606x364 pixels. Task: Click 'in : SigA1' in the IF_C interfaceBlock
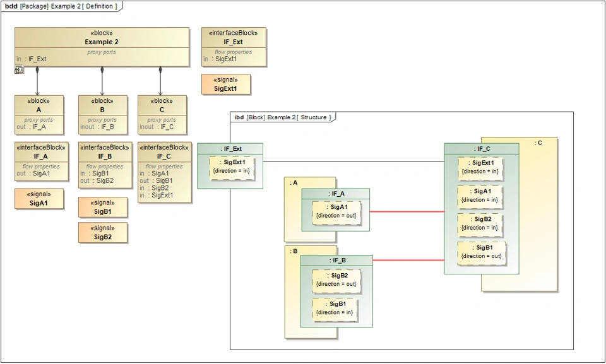154,173
